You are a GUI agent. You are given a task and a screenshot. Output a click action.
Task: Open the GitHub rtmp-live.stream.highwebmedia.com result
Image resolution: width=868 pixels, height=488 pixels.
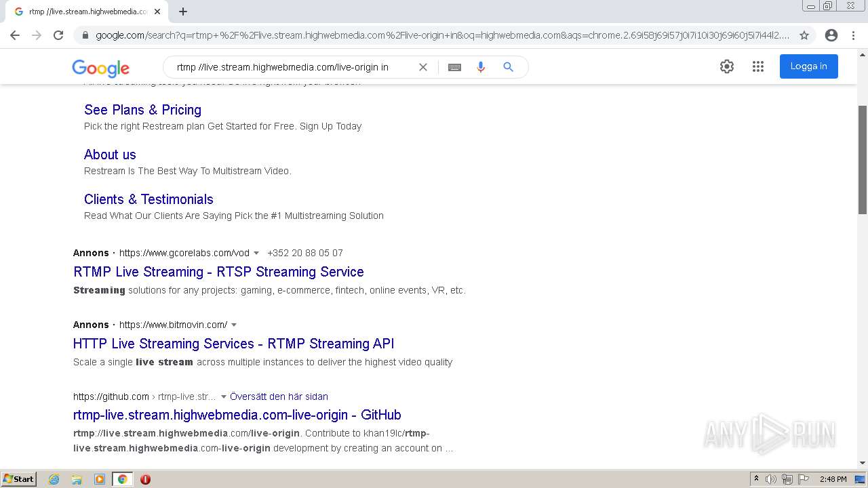237,415
